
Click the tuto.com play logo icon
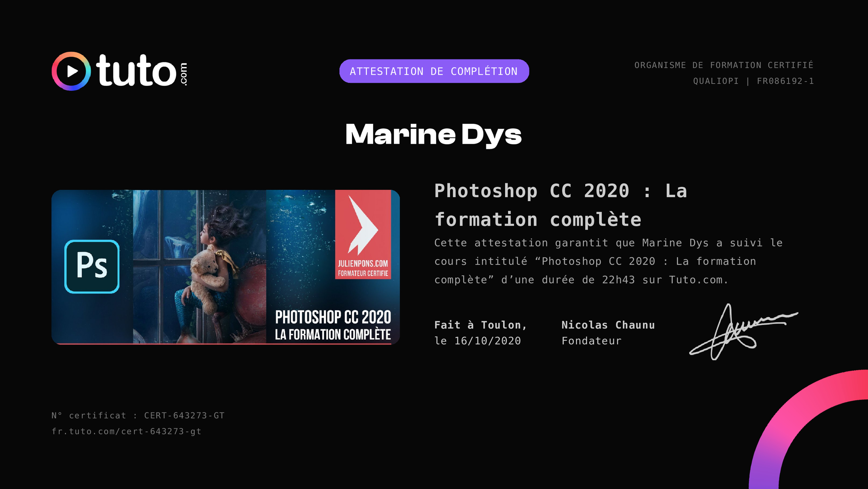click(71, 71)
